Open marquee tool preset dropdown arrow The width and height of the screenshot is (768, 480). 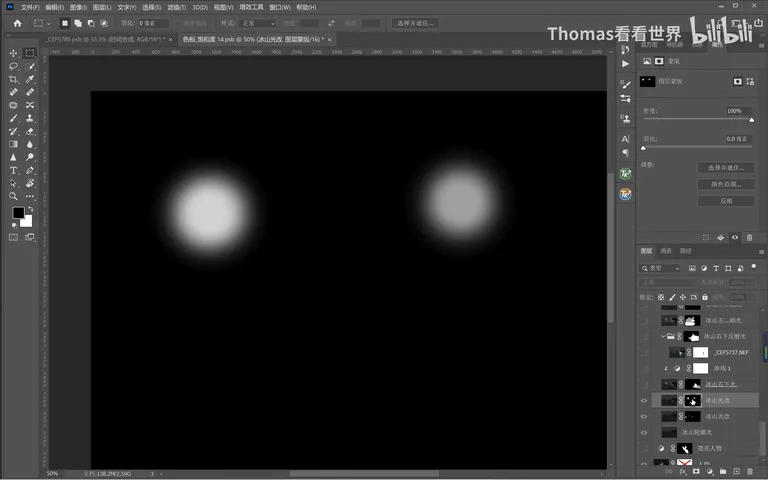48,23
